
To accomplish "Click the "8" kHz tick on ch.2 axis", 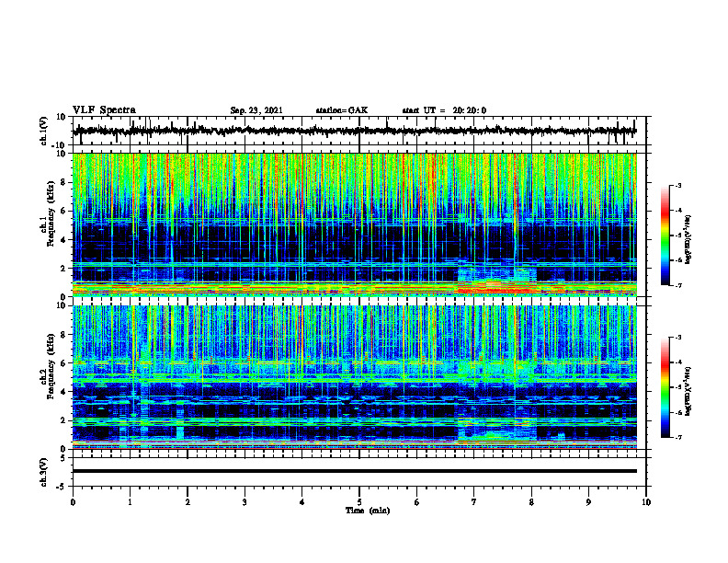I will click(x=64, y=335).
